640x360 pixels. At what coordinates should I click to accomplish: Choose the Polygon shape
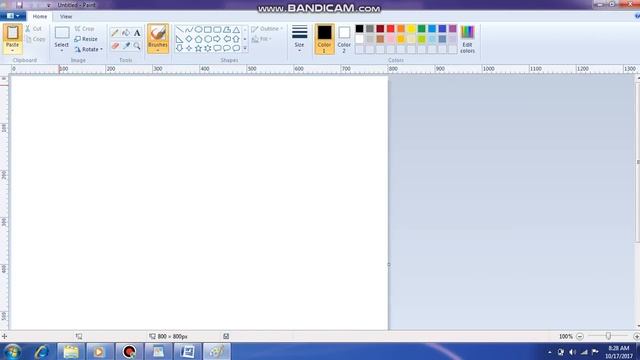tap(227, 30)
